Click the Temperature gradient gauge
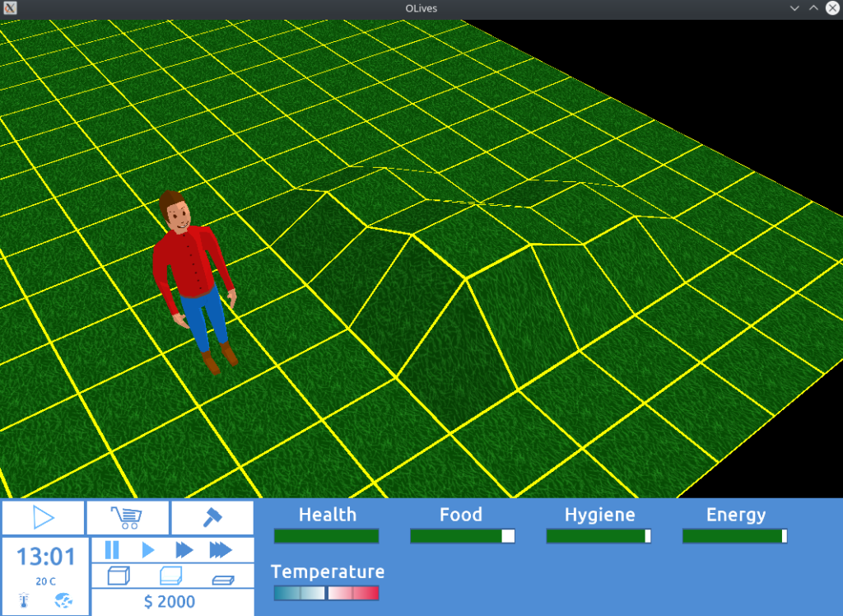Image resolution: width=843 pixels, height=616 pixels. point(326,593)
